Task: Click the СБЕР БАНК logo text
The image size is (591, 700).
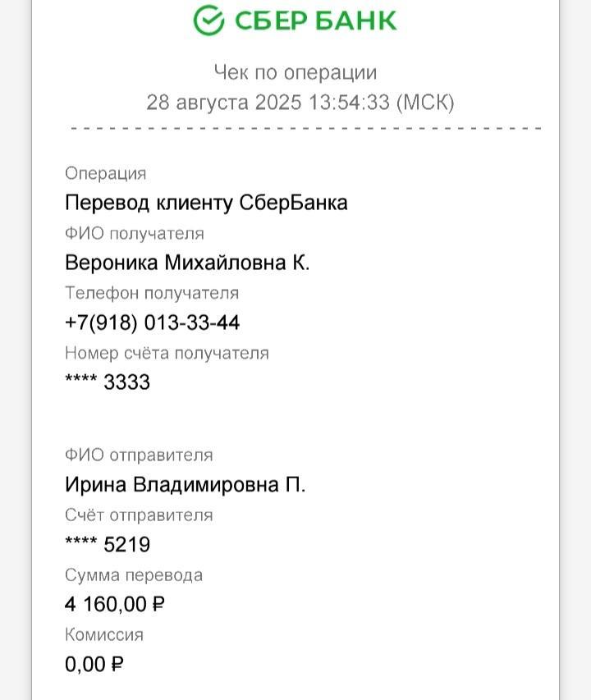Action: click(x=315, y=21)
